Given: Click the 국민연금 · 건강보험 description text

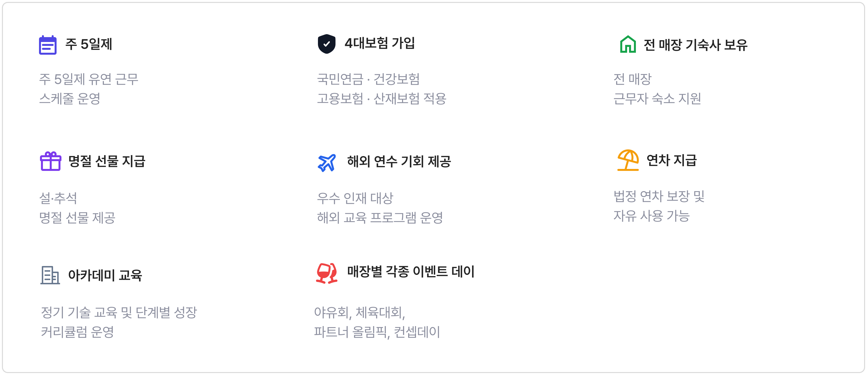Looking at the screenshot, I should tap(368, 79).
